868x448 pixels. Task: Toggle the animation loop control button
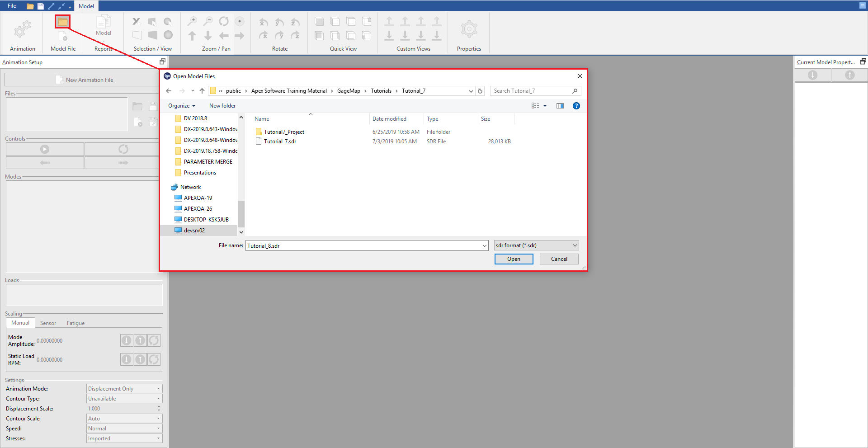[x=123, y=149]
